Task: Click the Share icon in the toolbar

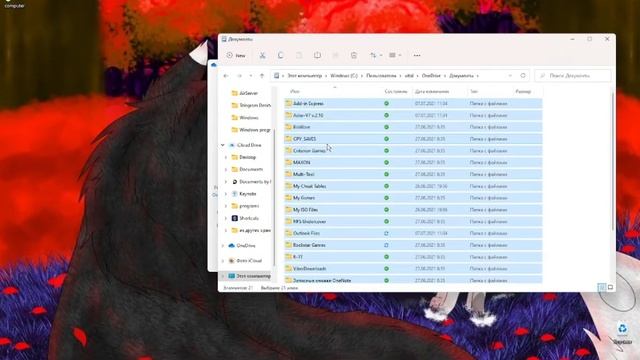Action: (x=336, y=55)
